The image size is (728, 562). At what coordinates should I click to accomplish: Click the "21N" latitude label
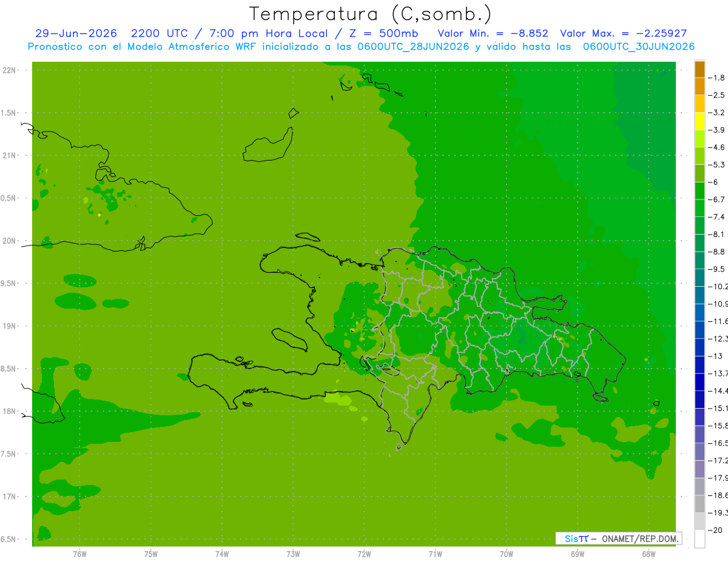click(x=9, y=156)
